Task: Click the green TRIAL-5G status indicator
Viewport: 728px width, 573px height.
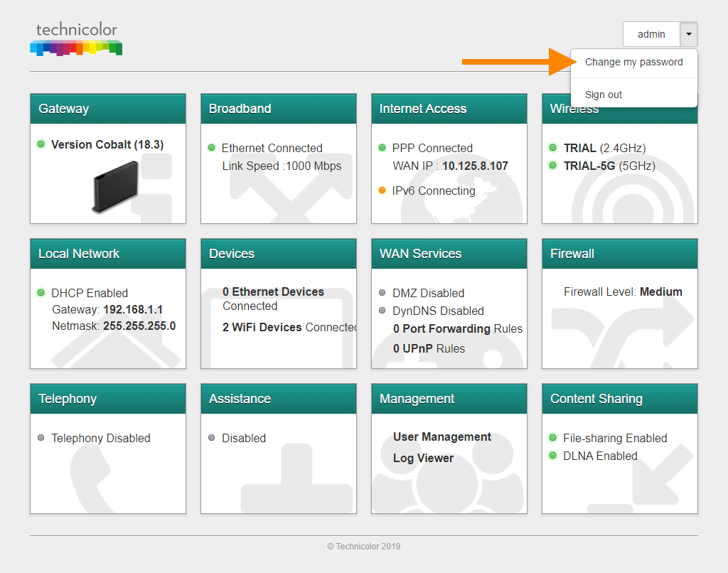Action: (x=553, y=166)
